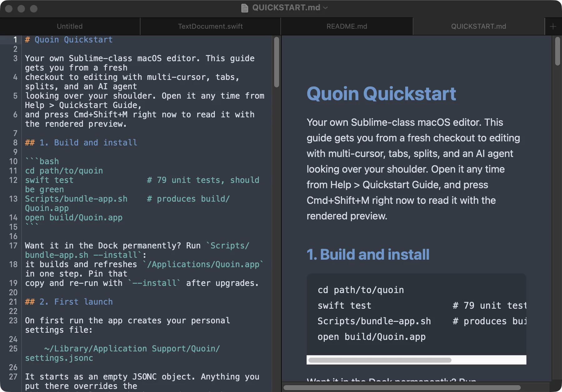
Task: Click line number 1 in the gutter
Action: pyautogui.click(x=15, y=40)
